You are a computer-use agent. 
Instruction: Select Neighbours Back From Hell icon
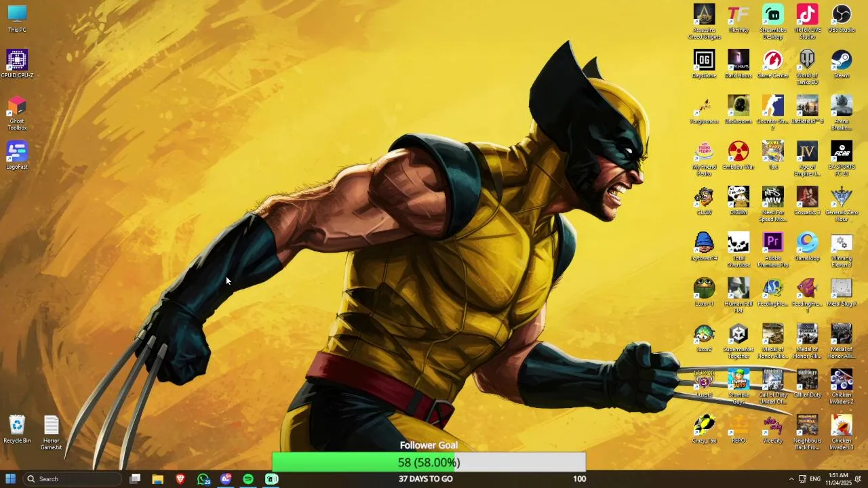pos(807,432)
